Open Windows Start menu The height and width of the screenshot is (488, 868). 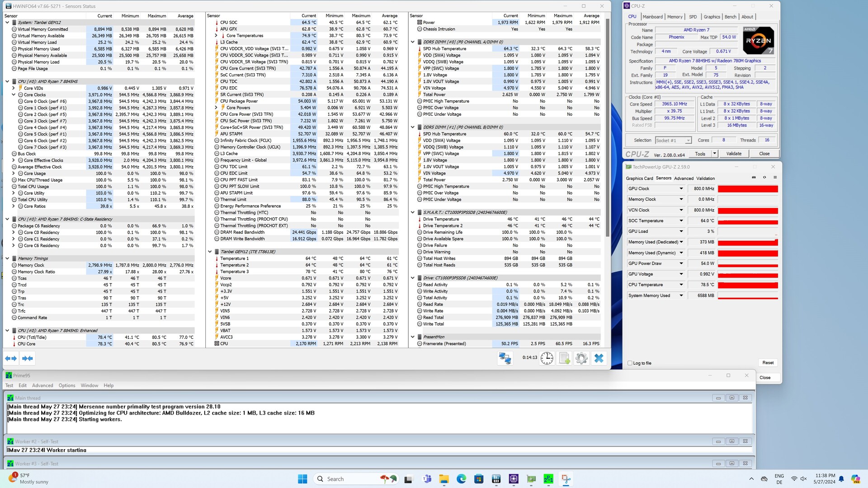[x=302, y=479]
